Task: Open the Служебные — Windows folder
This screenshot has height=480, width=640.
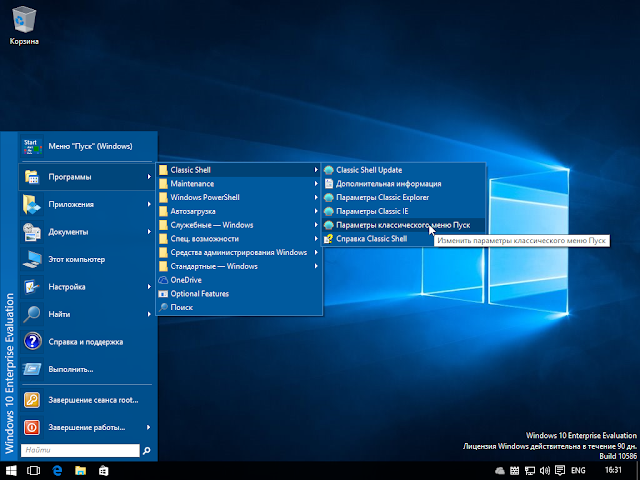Action: tap(239, 225)
